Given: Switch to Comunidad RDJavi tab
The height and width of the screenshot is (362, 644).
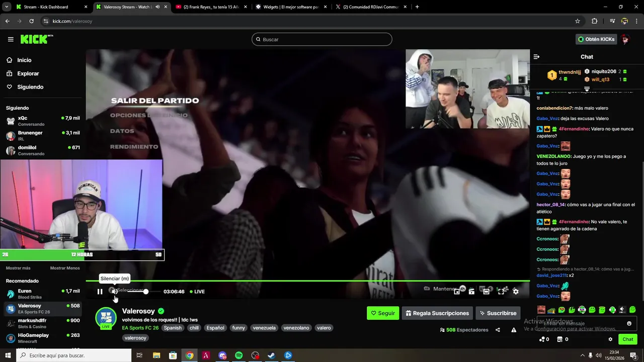Looking at the screenshot, I should (370, 7).
